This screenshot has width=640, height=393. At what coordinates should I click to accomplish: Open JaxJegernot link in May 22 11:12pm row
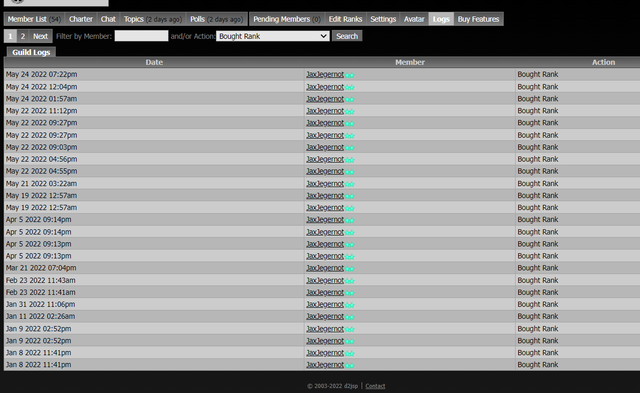coord(325,111)
